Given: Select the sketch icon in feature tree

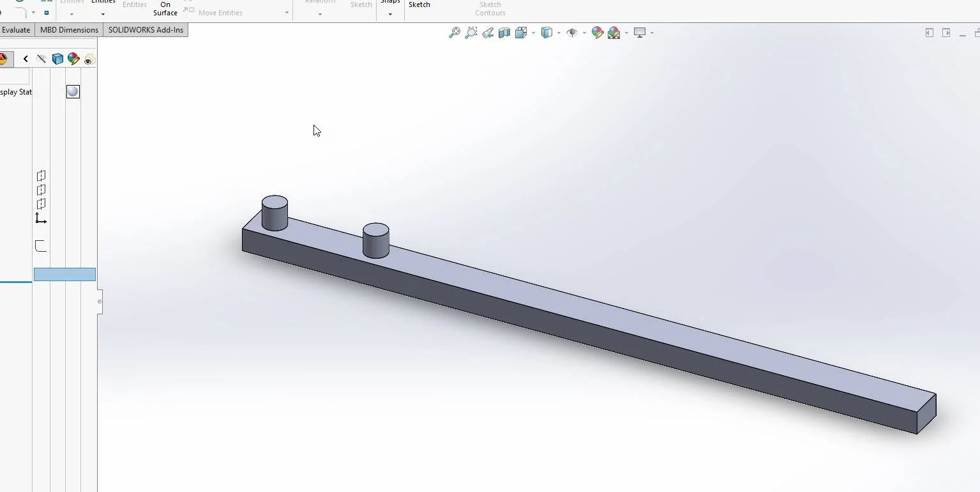Looking at the screenshot, I should [x=41, y=246].
